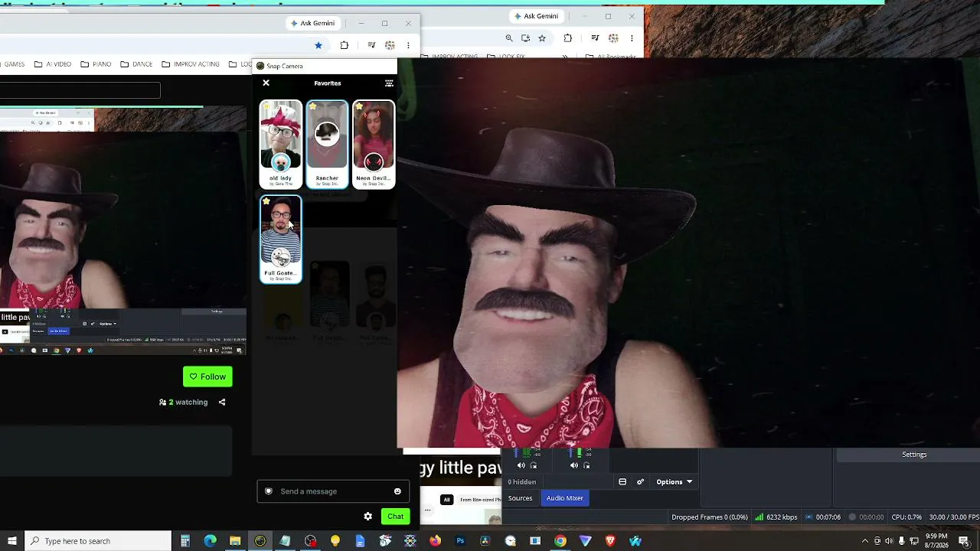980x551 pixels.
Task: Open advanced audio properties gear icon
Action: pos(640,482)
